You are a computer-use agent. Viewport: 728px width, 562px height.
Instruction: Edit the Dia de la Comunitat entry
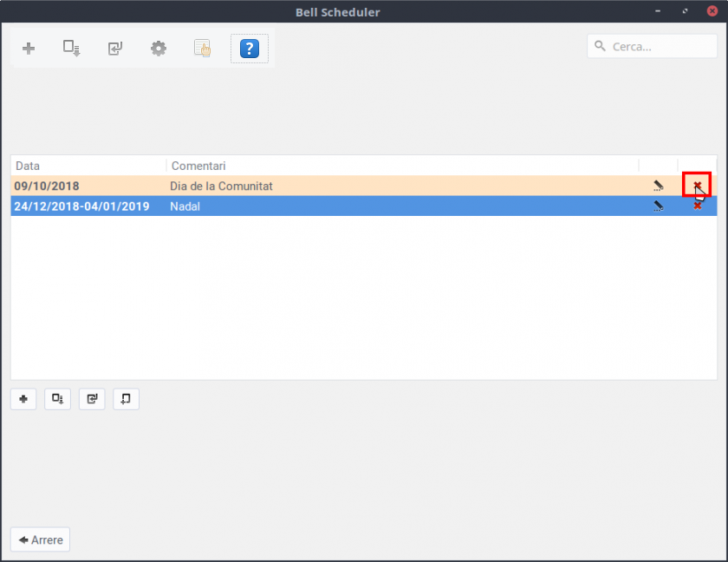(x=659, y=186)
